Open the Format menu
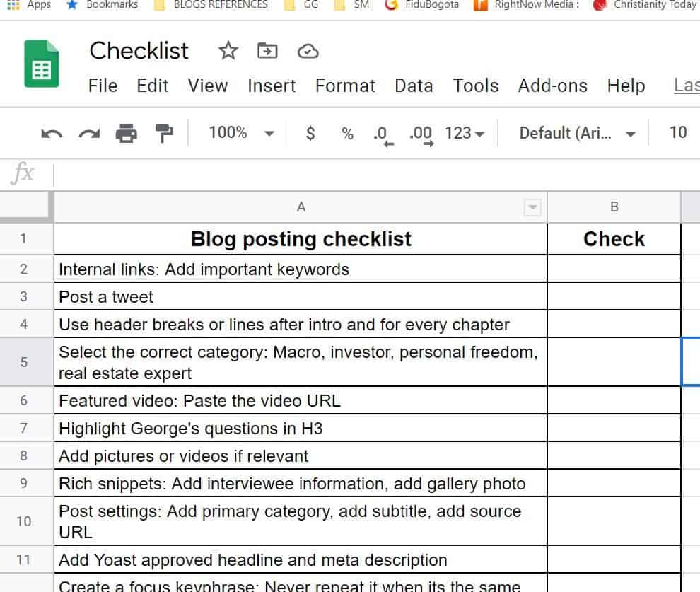This screenshot has width=700, height=592. point(345,86)
